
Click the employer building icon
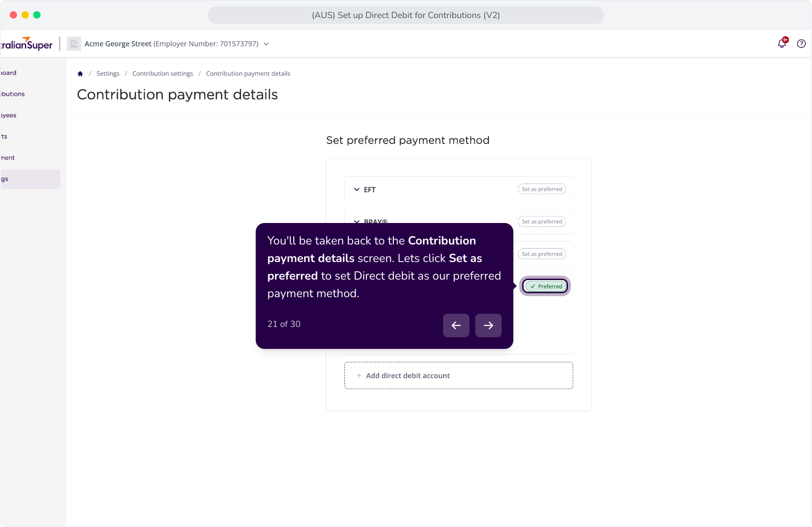tap(74, 43)
